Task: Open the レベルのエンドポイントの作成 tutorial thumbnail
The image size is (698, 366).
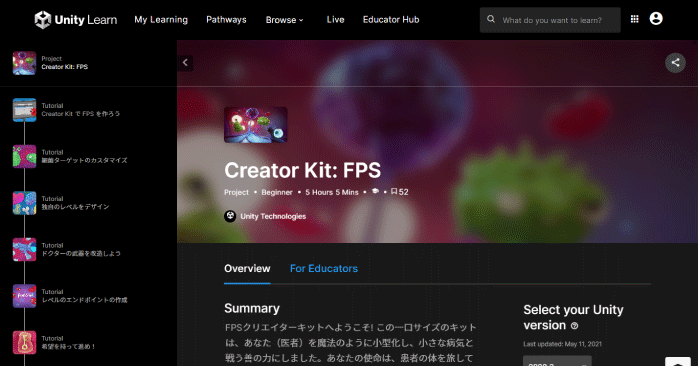Action: point(24,296)
